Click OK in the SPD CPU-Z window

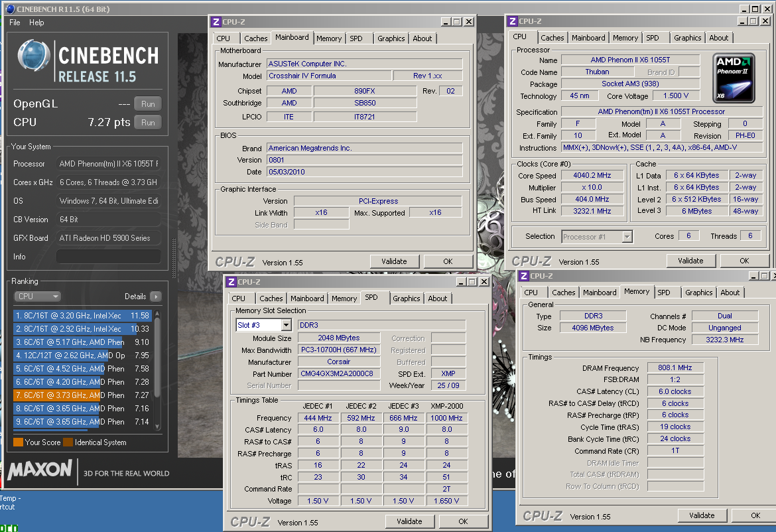(463, 521)
